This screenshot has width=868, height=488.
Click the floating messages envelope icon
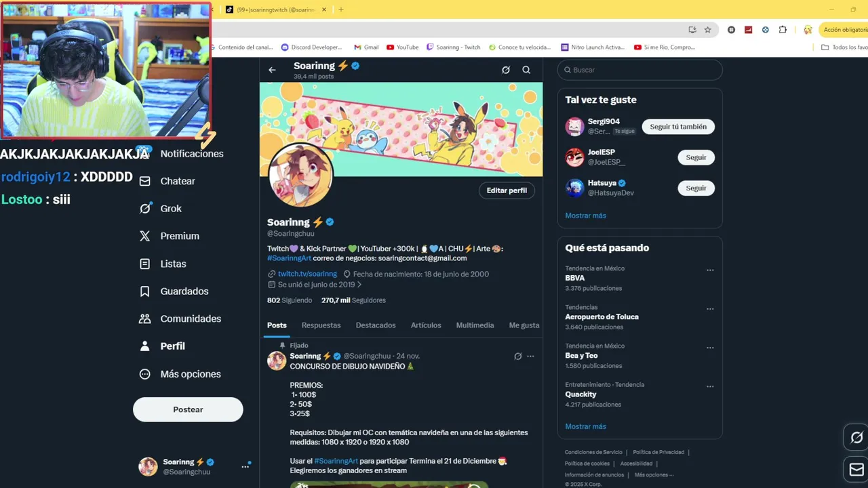[856, 469]
